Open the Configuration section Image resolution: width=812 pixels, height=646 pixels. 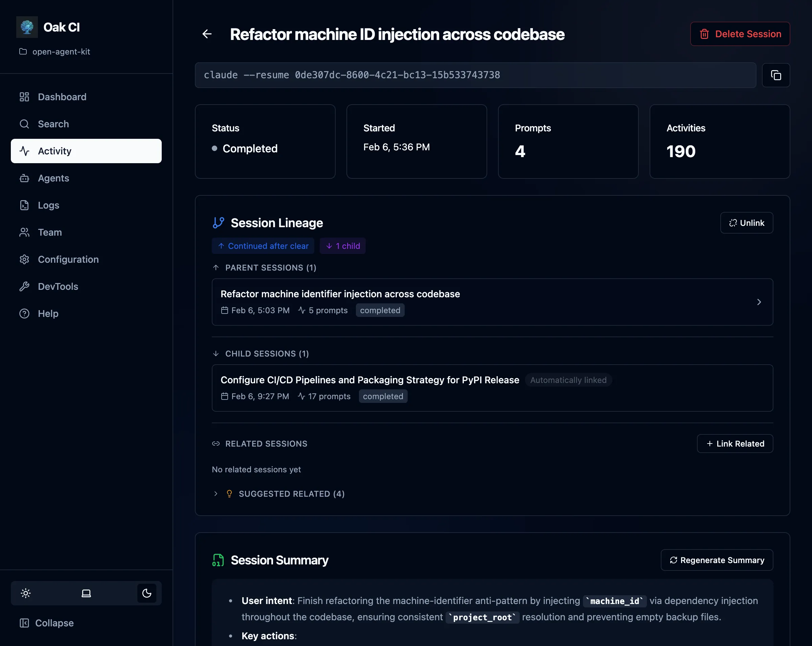68,259
